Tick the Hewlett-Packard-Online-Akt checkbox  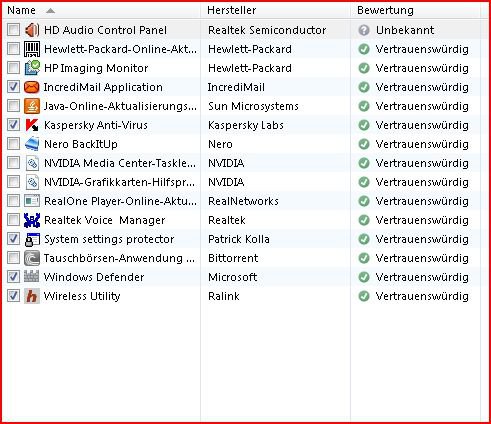click(13, 49)
